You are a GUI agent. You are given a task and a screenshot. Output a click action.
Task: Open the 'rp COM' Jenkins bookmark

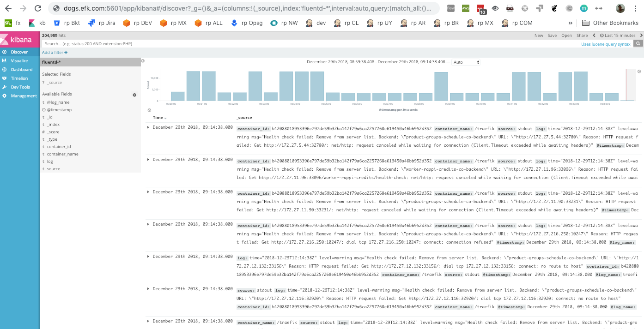[x=518, y=23]
